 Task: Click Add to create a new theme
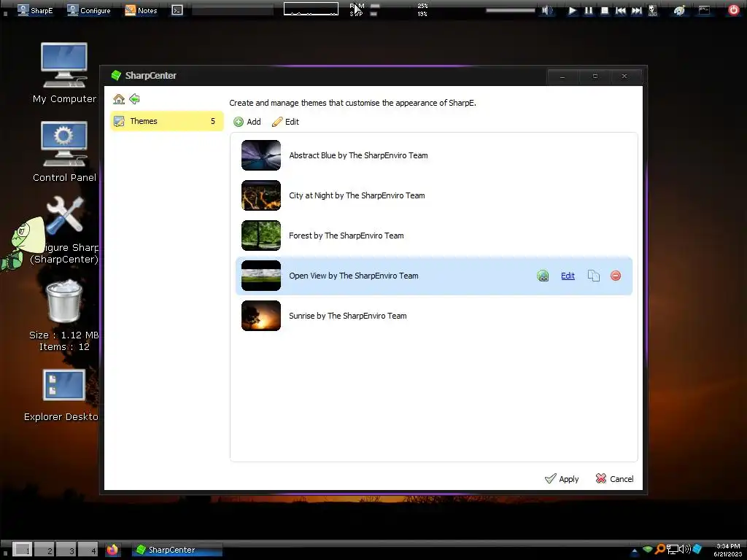[247, 122]
